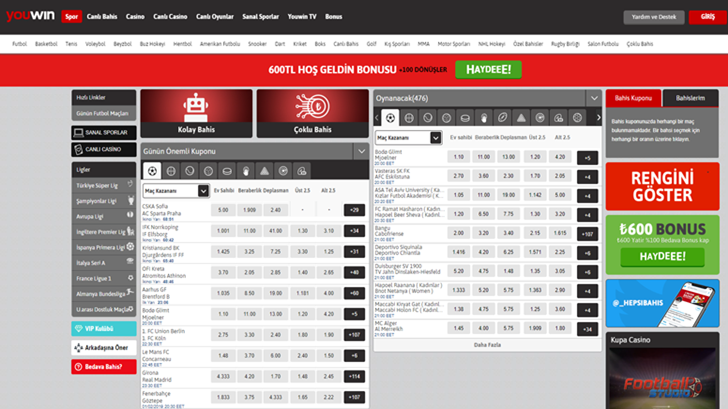Open Günün Futbol Maçları quick link
The width and height of the screenshot is (728, 409).
pyautogui.click(x=104, y=113)
